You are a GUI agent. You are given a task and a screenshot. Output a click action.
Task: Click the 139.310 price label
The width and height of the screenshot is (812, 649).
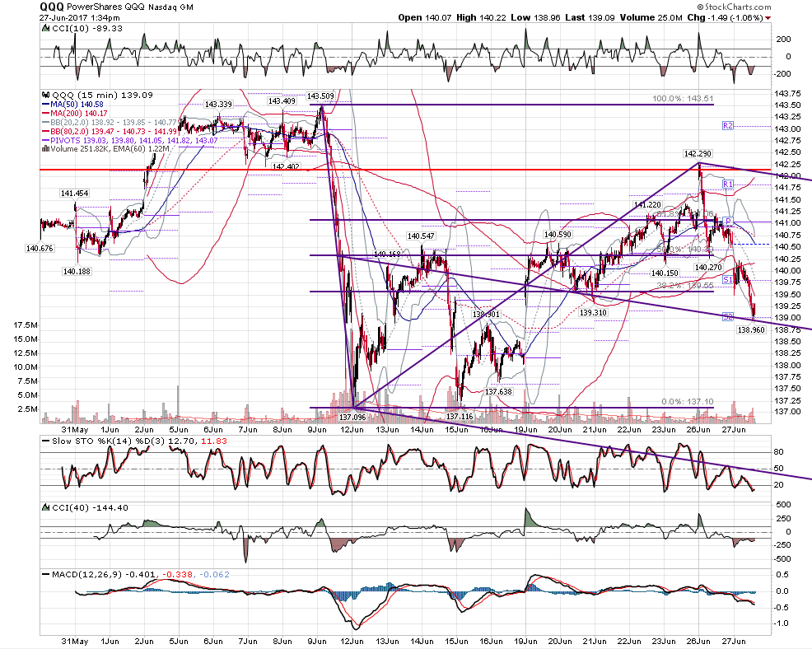pos(594,313)
